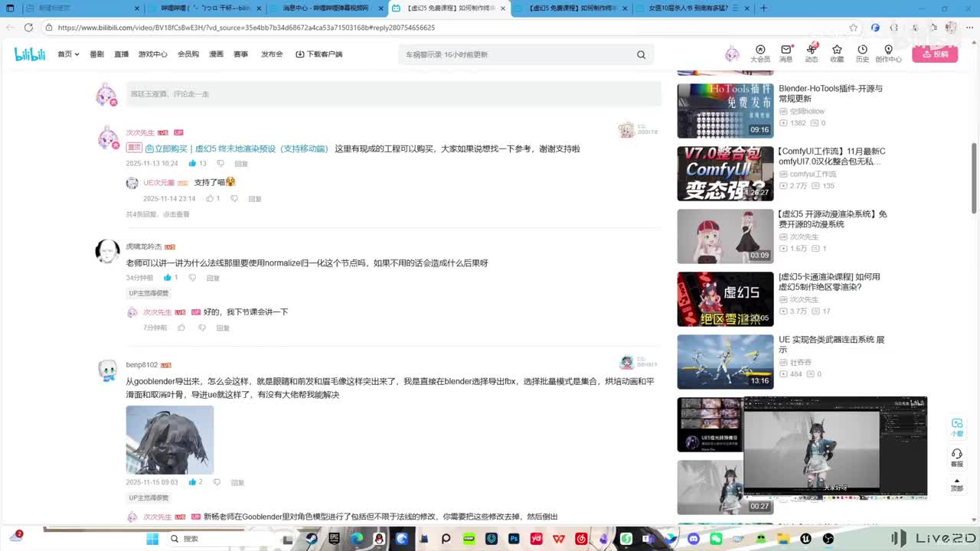Click the 客服 customer service icon
Viewport: 980px width, 551px height.
pos(957,457)
